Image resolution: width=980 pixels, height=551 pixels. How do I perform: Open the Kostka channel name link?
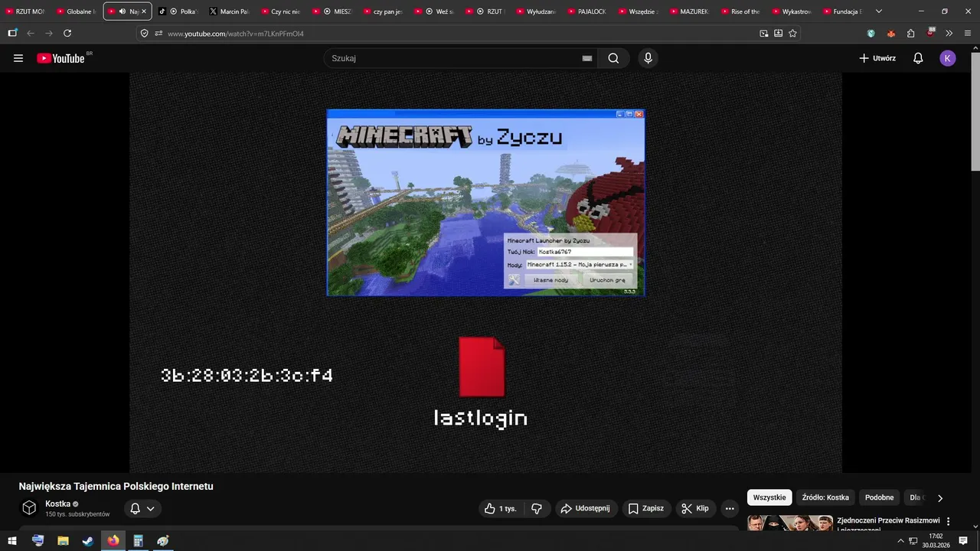coord(57,504)
